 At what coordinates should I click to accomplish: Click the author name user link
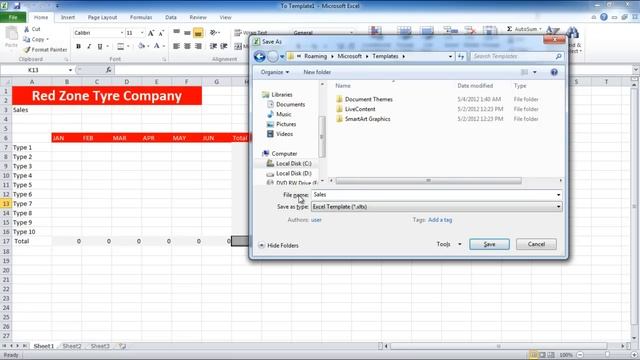[x=316, y=220]
